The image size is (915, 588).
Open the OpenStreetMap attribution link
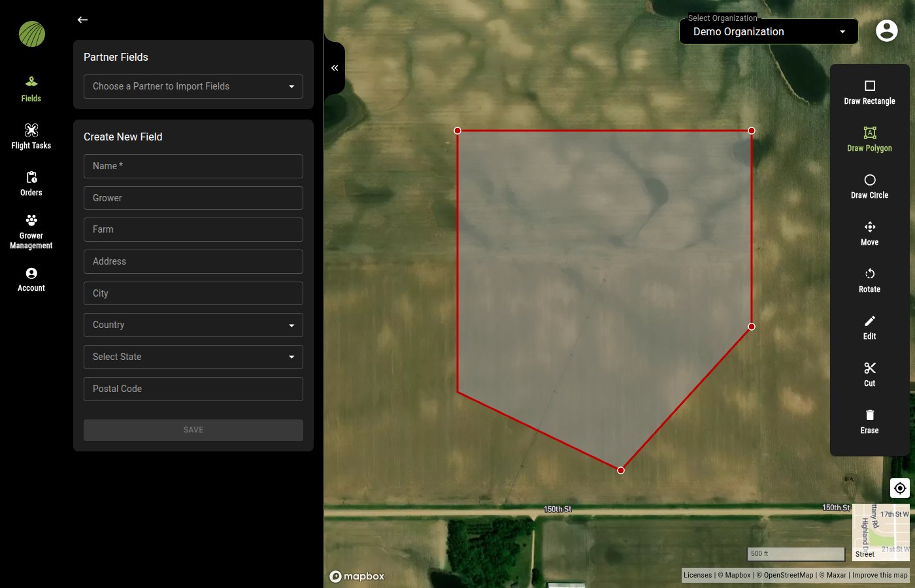(x=785, y=575)
